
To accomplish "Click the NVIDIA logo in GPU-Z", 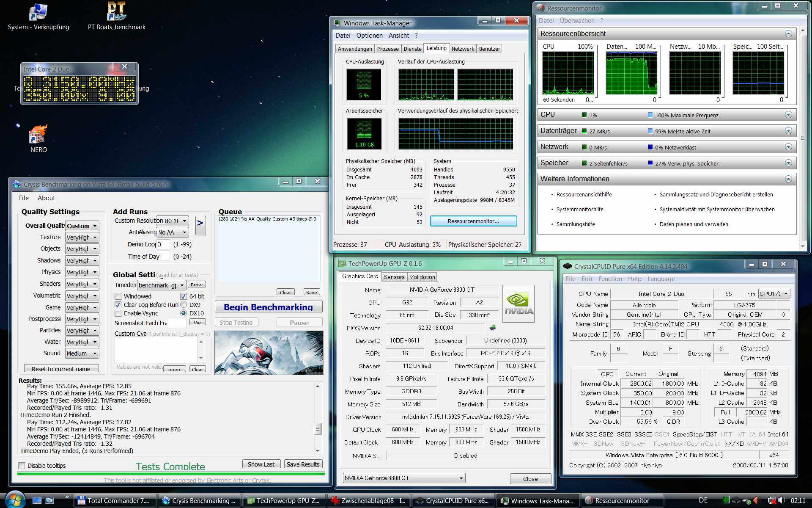I will (518, 304).
